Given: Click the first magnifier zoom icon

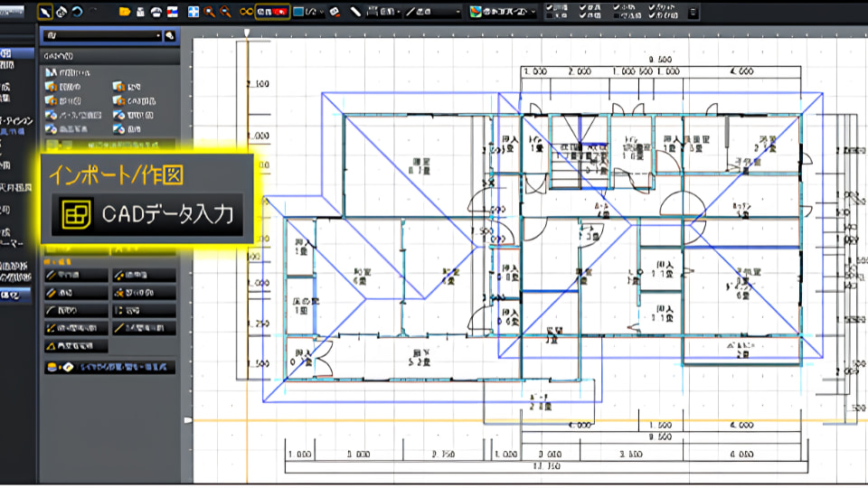Looking at the screenshot, I should (x=209, y=12).
